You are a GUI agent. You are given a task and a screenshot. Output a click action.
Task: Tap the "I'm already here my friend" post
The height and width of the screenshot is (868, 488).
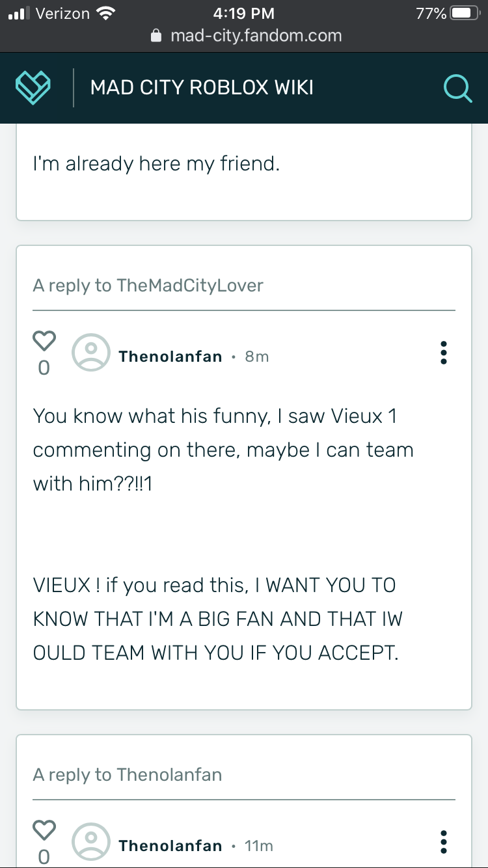click(156, 163)
